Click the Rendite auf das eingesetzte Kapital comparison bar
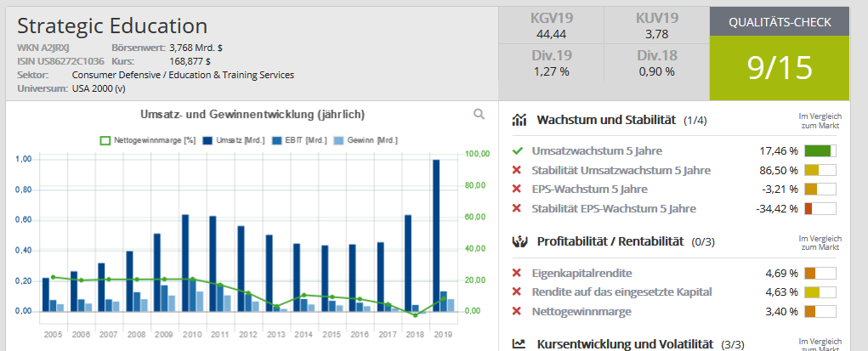The height and width of the screenshot is (351, 868). click(x=820, y=292)
